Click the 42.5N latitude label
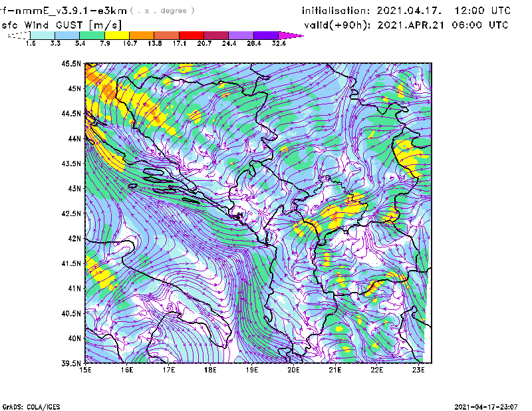 pyautogui.click(x=72, y=213)
